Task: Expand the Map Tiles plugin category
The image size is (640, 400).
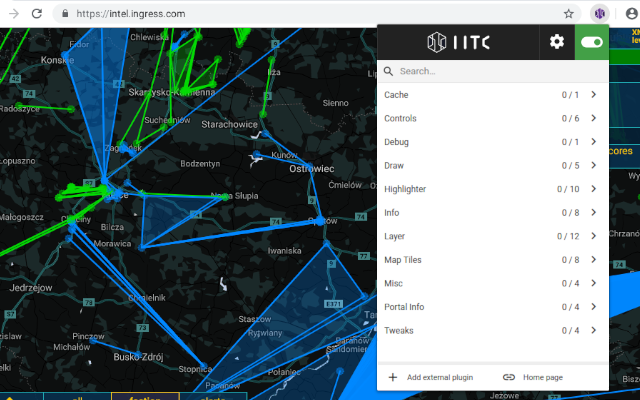Action: [492, 260]
